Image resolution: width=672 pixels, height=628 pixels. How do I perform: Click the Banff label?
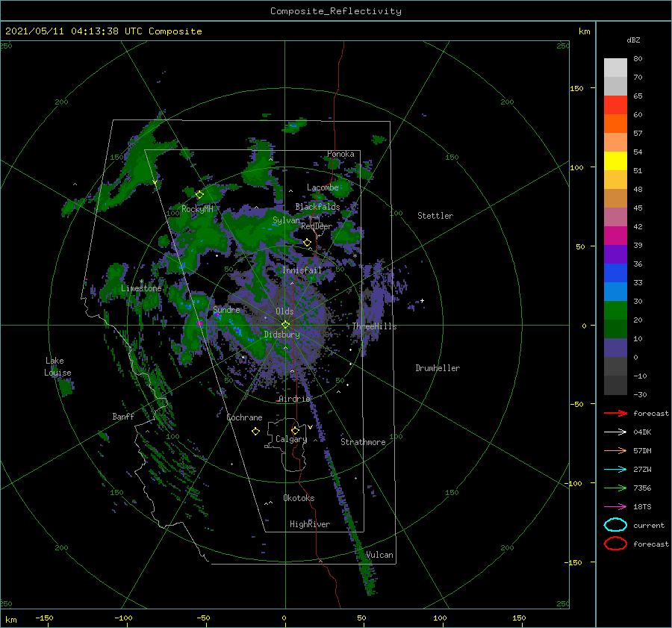[x=123, y=416]
